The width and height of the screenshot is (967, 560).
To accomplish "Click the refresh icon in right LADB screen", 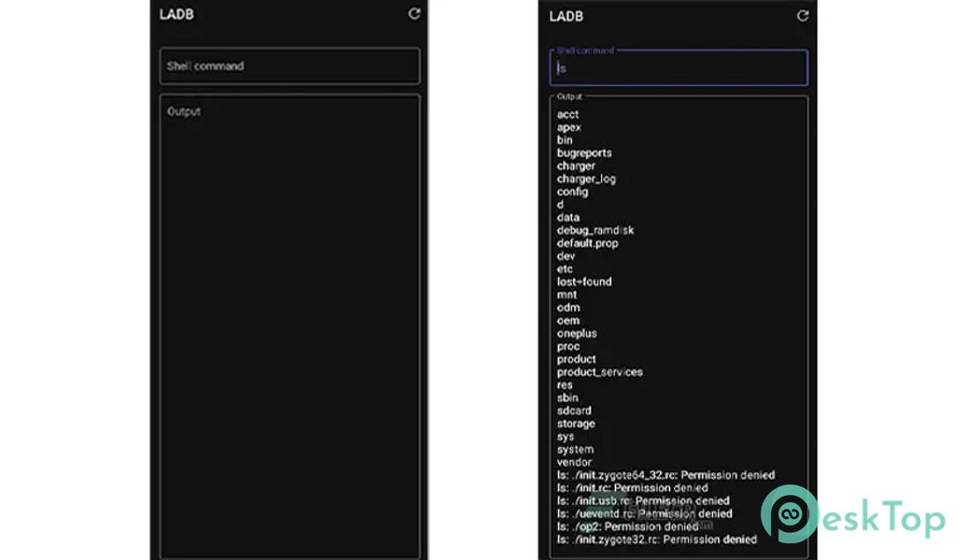I will 803,16.
